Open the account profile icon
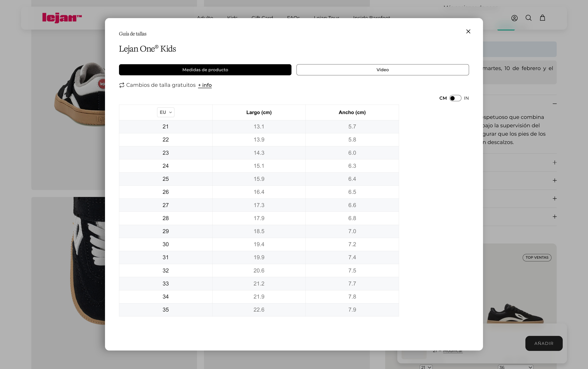Viewport: 588px width, 369px height. 514,18
